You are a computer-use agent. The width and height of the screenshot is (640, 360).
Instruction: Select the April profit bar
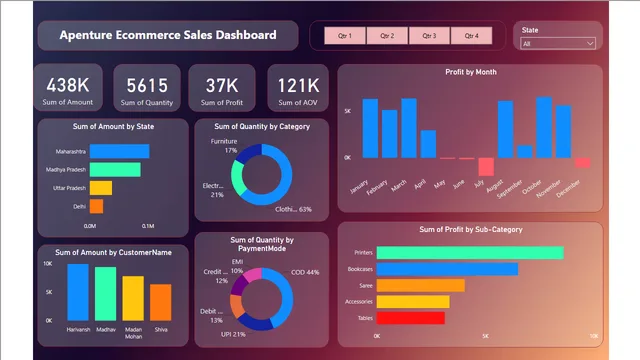pos(428,144)
